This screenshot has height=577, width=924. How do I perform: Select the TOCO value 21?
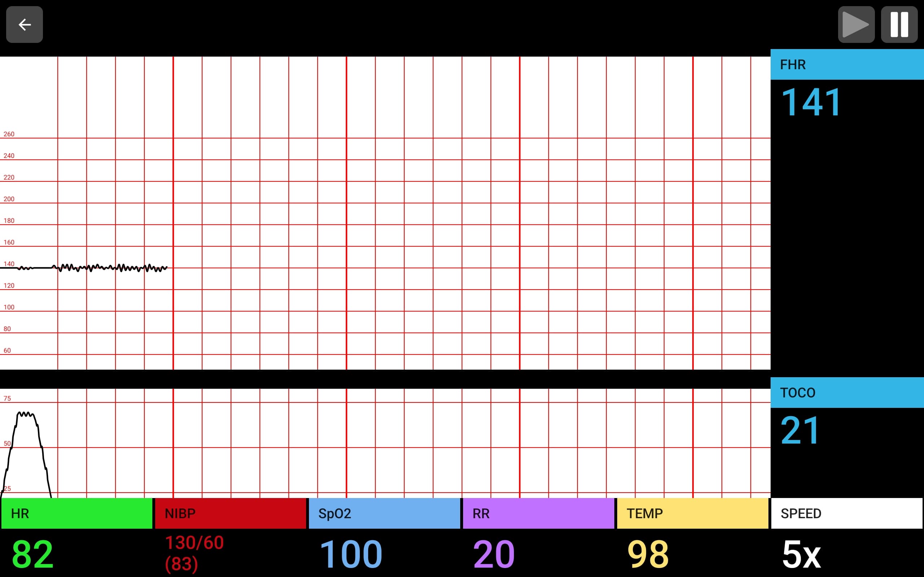[x=799, y=429]
